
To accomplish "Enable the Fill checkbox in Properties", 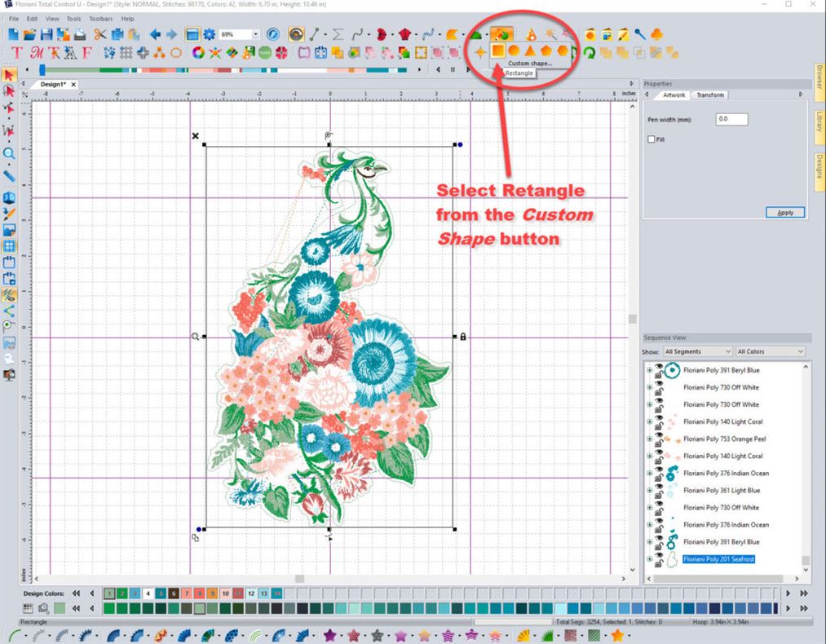I will click(650, 139).
